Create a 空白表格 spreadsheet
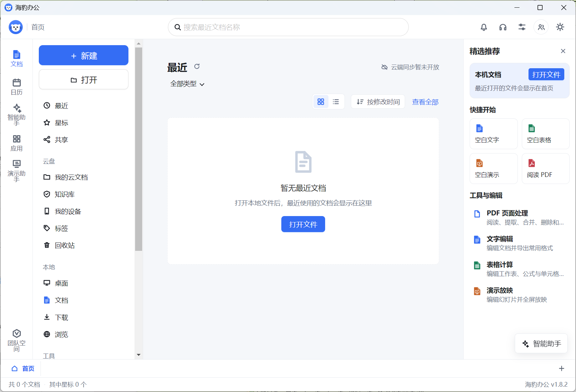This screenshot has height=392, width=576. pos(546,134)
